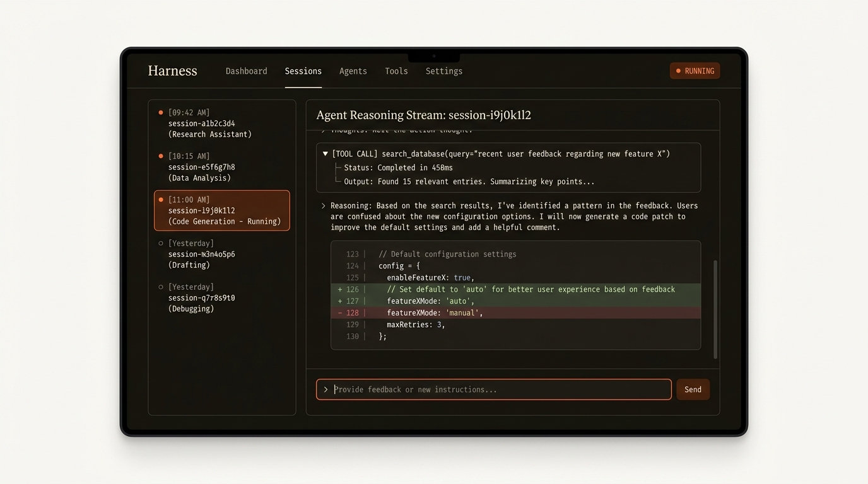Select session-a1b2c3d4 Research Assistant

pos(222,124)
